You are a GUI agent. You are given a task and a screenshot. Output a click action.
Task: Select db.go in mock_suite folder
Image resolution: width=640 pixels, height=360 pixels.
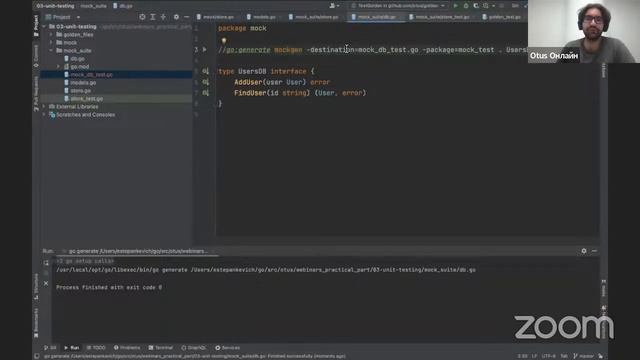point(78,59)
